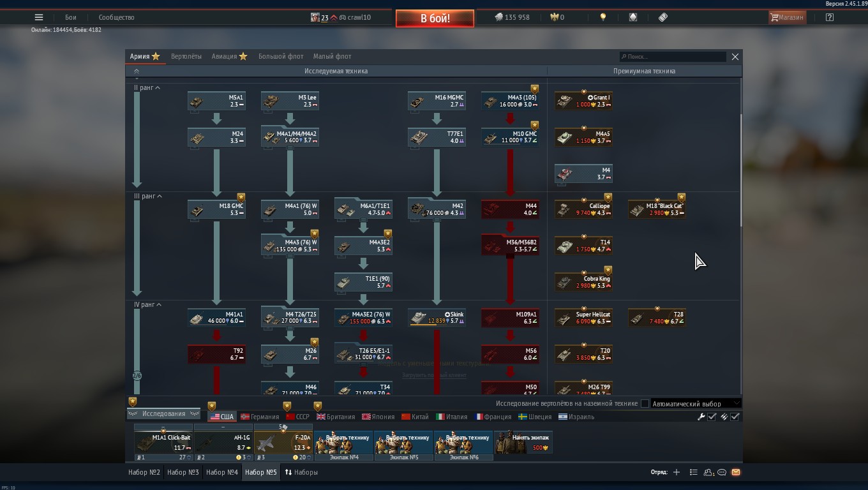Open the hamburger main menu
Viewport: 868px width, 490px height.
coord(39,17)
